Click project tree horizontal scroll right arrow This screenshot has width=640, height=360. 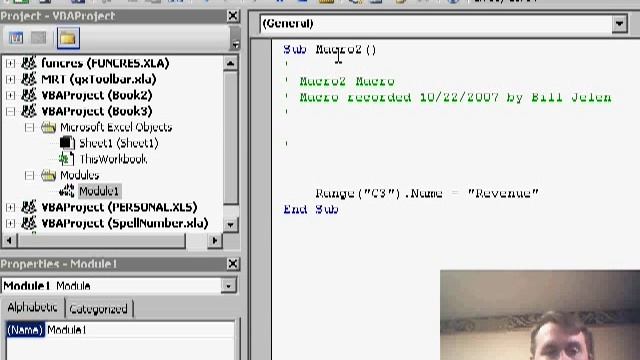click(214, 241)
